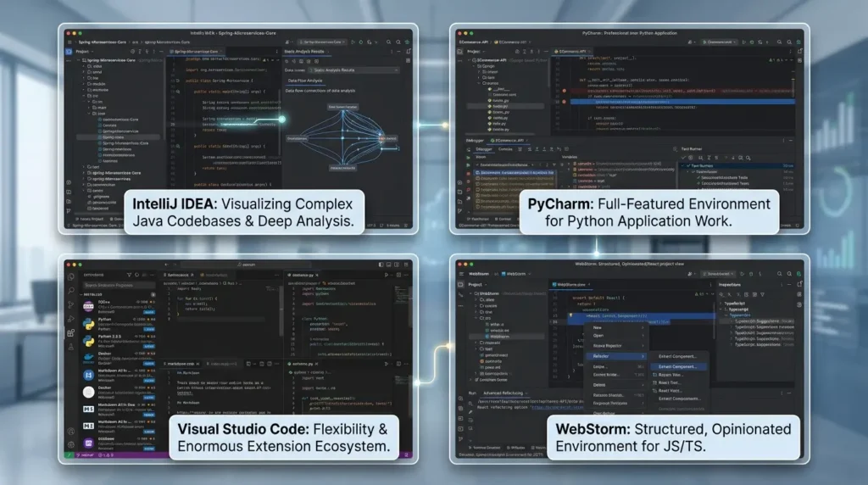The height and width of the screenshot is (485, 868).
Task: Open run configuration dropdown in WebStorm toolbar
Action: point(719,274)
